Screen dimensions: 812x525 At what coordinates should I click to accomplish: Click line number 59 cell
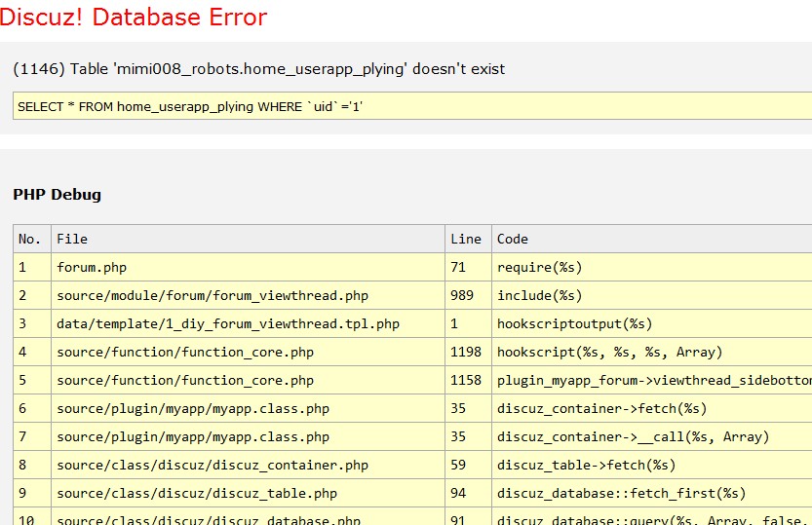(x=468, y=465)
